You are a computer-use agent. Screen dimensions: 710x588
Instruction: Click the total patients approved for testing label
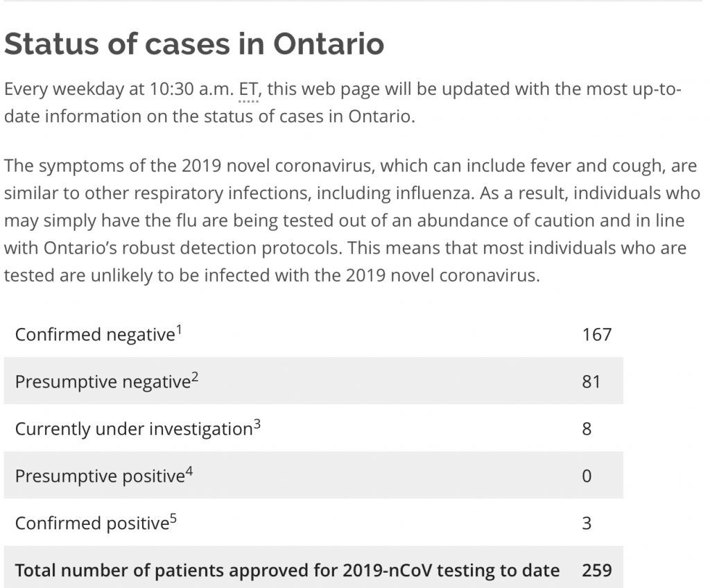pos(287,571)
